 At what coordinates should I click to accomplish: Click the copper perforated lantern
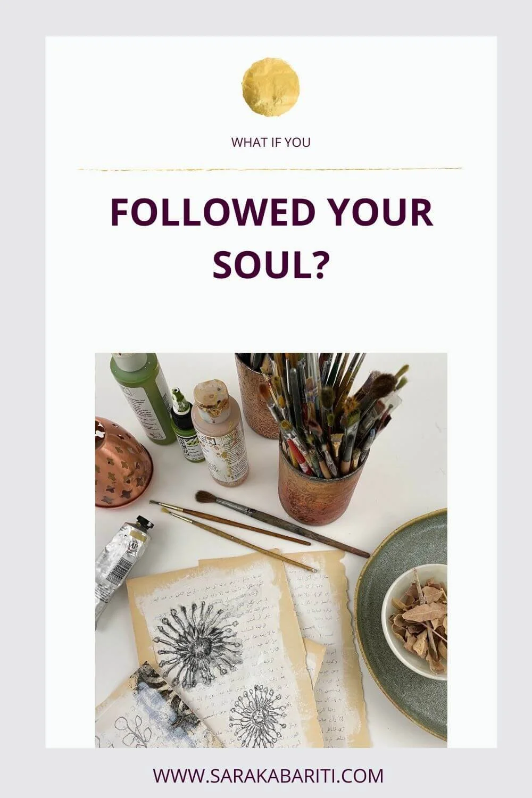[122, 462]
